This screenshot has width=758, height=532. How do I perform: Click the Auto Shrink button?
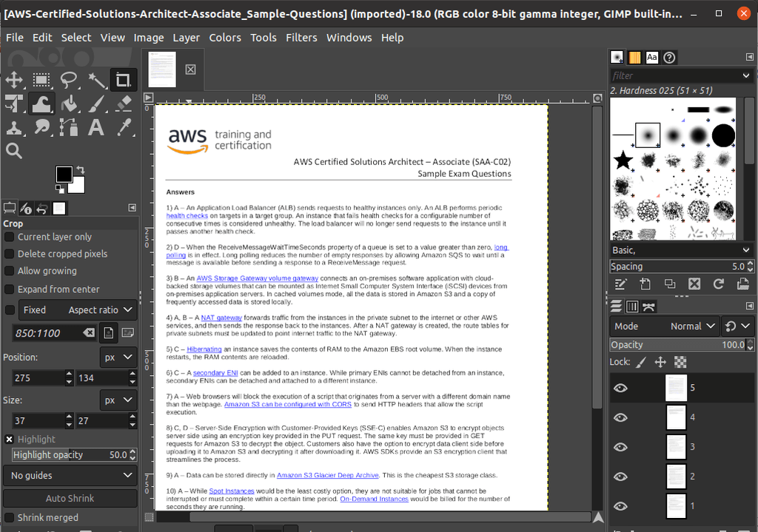point(70,498)
